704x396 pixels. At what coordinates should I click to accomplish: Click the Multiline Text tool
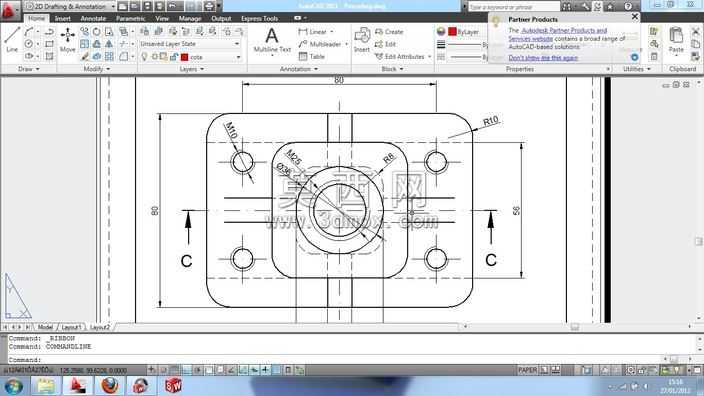[272, 40]
